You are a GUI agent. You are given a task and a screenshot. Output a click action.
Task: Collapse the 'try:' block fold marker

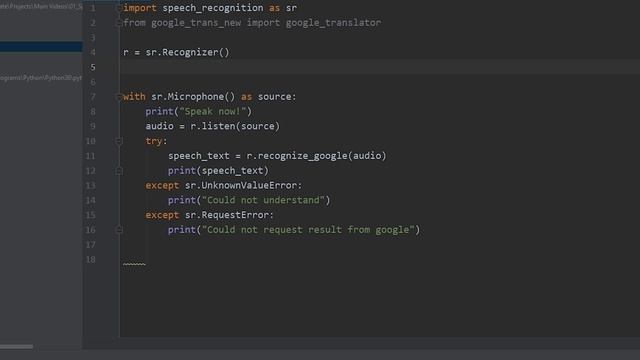[x=119, y=141]
